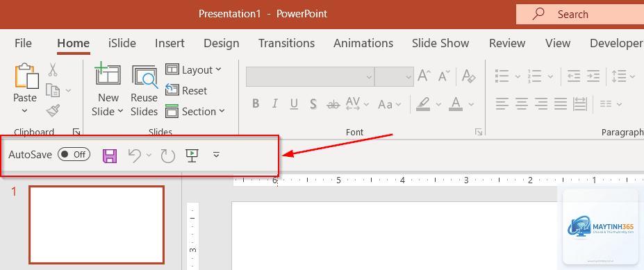Screen dimensions: 644x270
Task: Open Add or Remove Columns dropdown
Action: pos(611,104)
